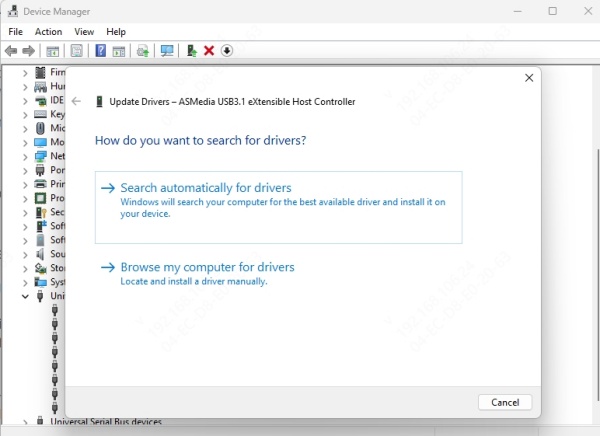Select the IDE controller icon in the tree
Image resolution: width=600 pixels, height=436 pixels.
[x=40, y=100]
